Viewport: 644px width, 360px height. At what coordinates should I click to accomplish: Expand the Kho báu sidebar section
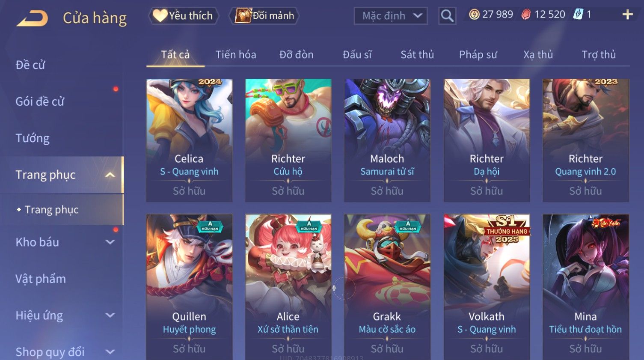tap(110, 242)
